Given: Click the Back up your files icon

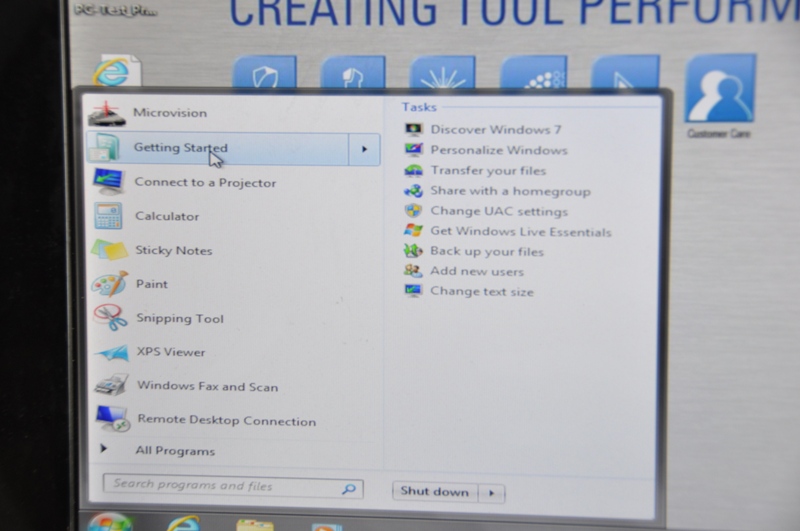Looking at the screenshot, I should click(413, 250).
